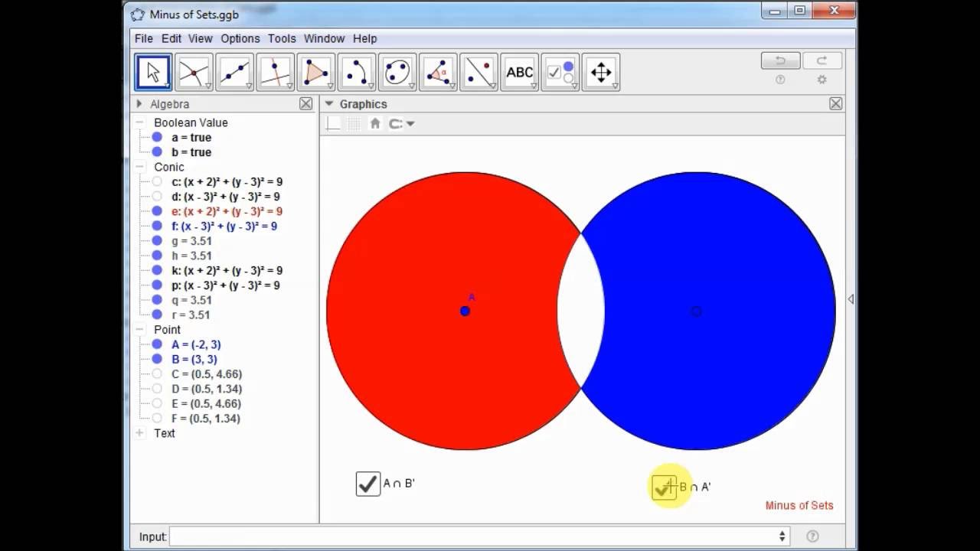Collapse the Conic group
The height and width of the screenshot is (551, 980).
point(139,167)
